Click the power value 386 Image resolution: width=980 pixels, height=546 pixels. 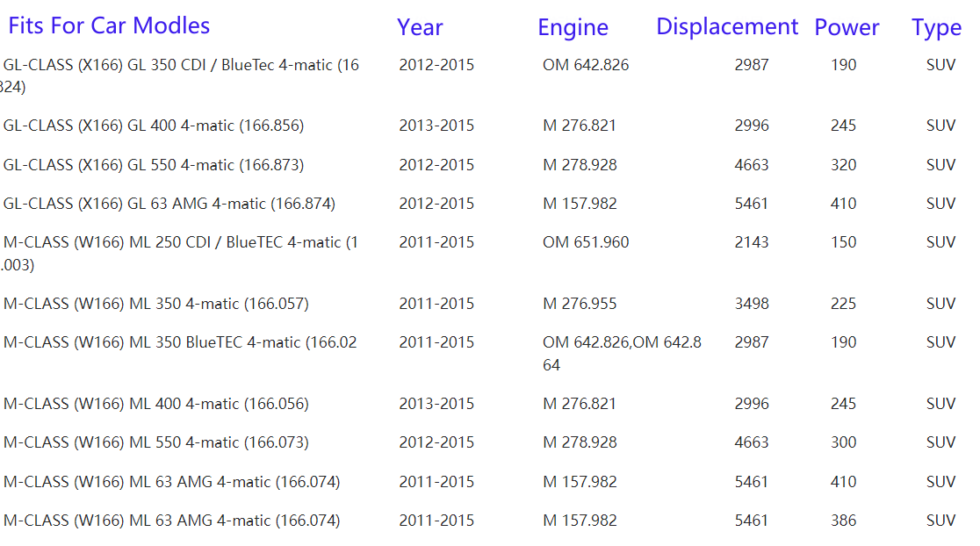(x=843, y=521)
